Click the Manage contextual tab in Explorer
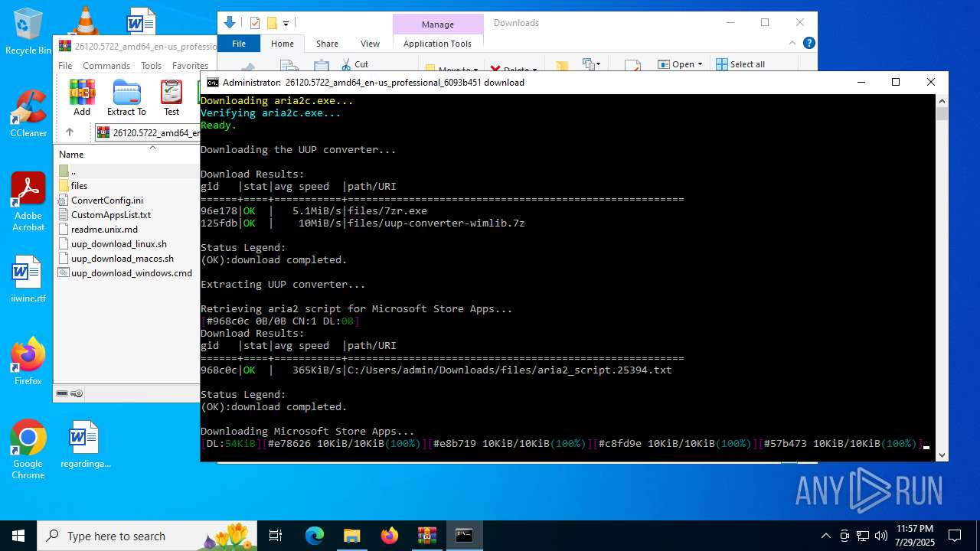This screenshot has width=980, height=551. [x=438, y=24]
